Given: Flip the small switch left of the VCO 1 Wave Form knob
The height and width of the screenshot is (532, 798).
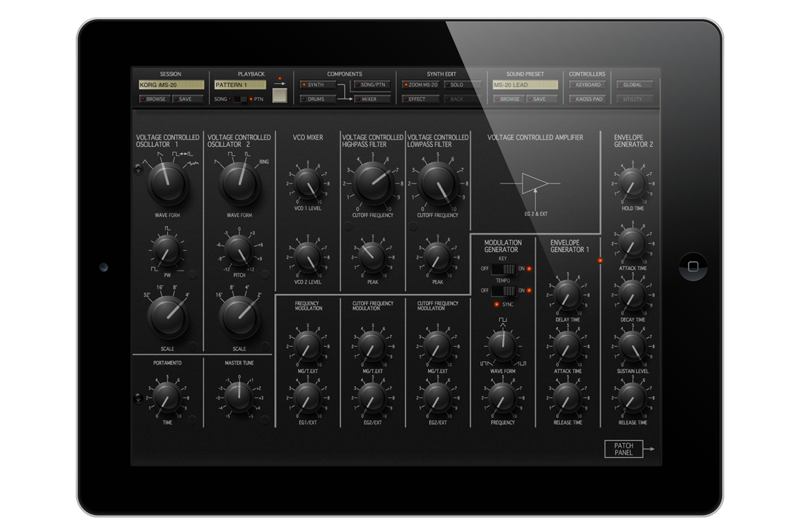Looking at the screenshot, I should [138, 170].
